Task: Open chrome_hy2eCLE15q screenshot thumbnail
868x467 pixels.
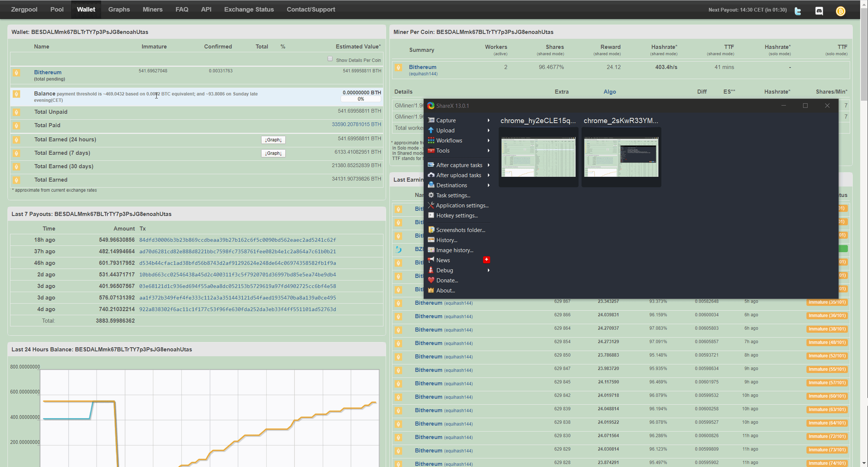Action: point(538,157)
